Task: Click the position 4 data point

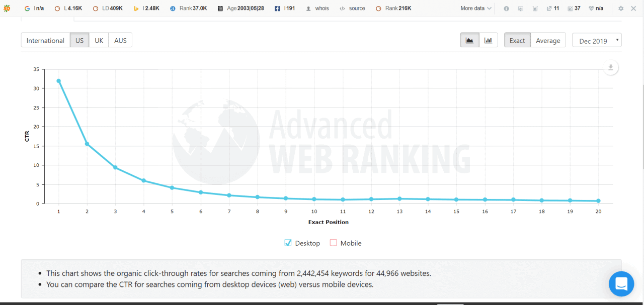Action: [x=144, y=180]
